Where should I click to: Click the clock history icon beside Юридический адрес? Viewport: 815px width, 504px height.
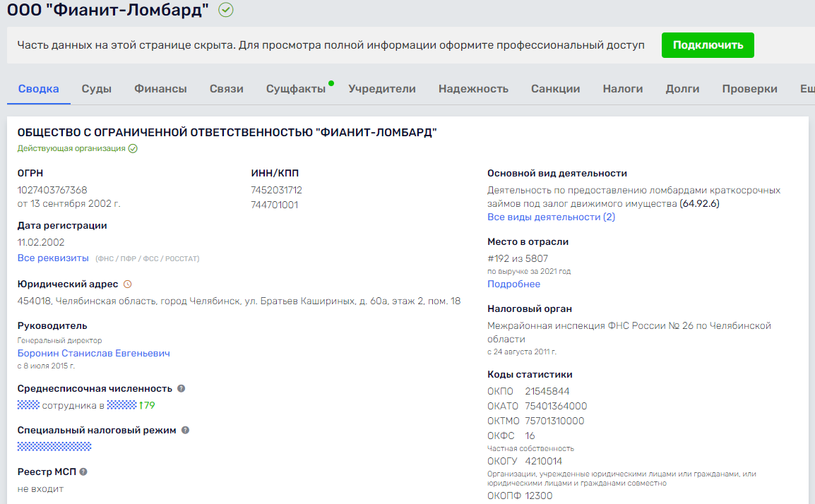(127, 284)
